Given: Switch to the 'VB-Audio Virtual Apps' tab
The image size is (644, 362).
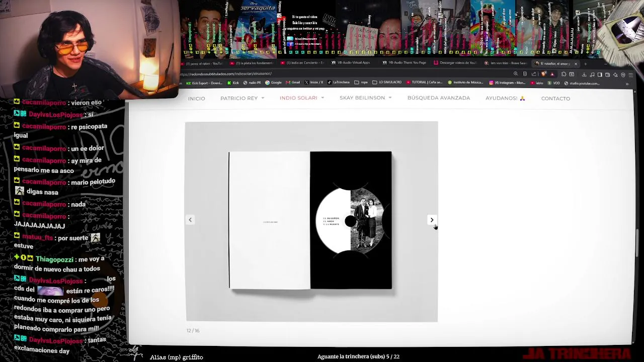Looking at the screenshot, I should coord(351,63).
